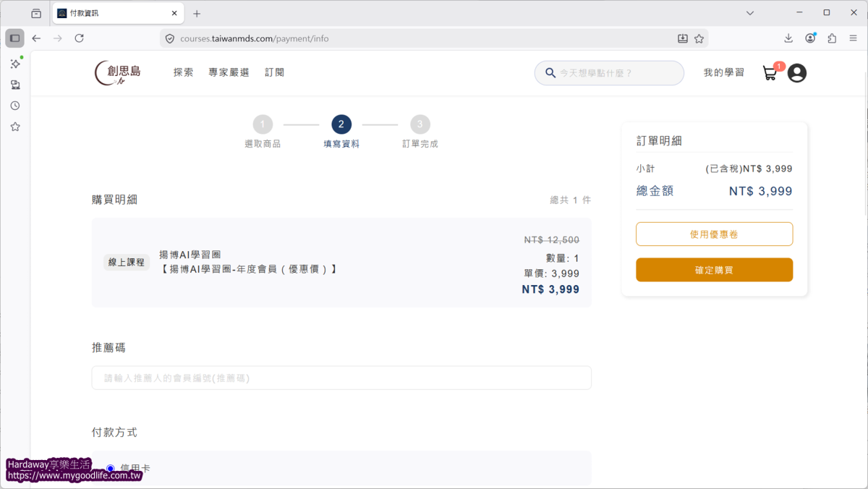Click the 使用優惠卷 button

point(714,234)
